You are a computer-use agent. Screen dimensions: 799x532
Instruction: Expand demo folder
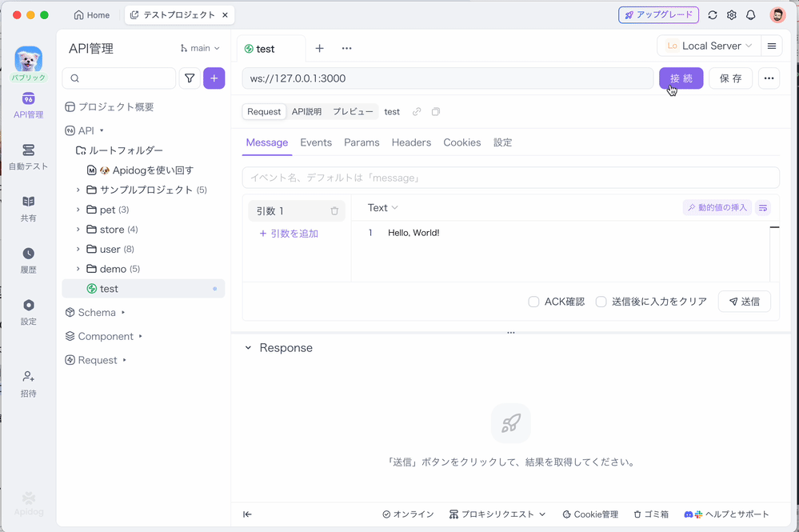78,269
